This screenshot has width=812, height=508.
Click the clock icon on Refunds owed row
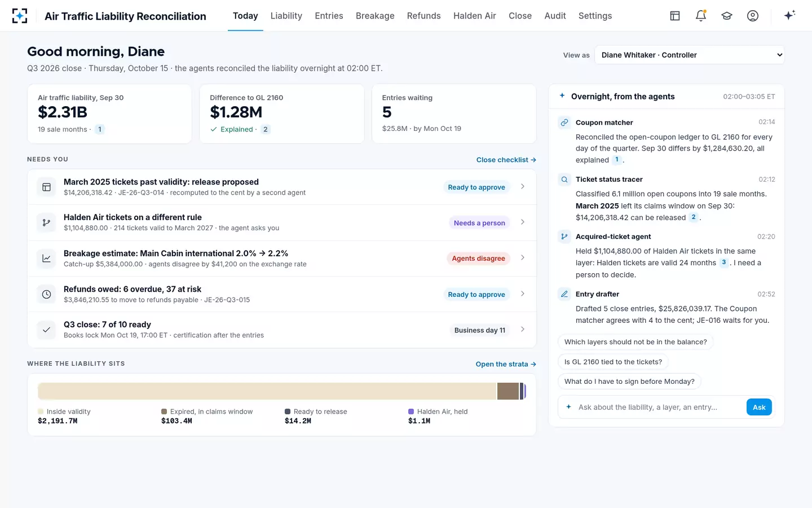(47, 294)
